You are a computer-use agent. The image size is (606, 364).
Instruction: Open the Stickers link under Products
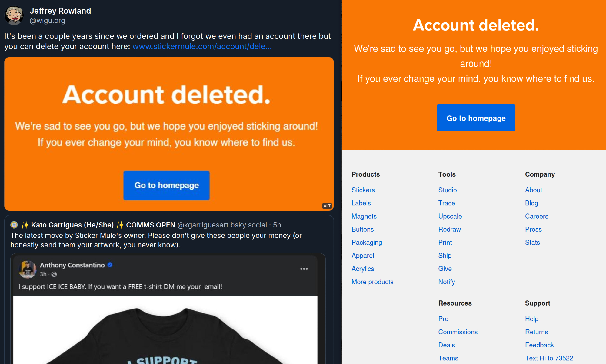pos(363,190)
